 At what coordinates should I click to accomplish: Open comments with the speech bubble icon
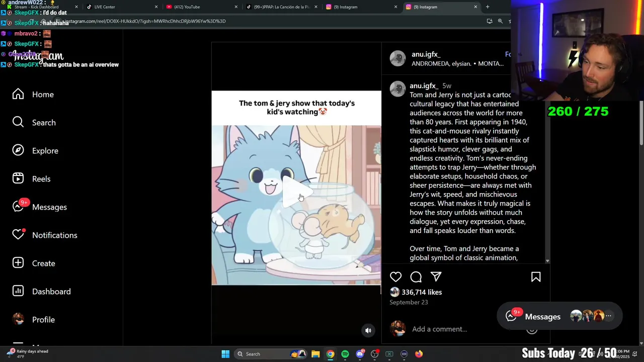[416, 277]
